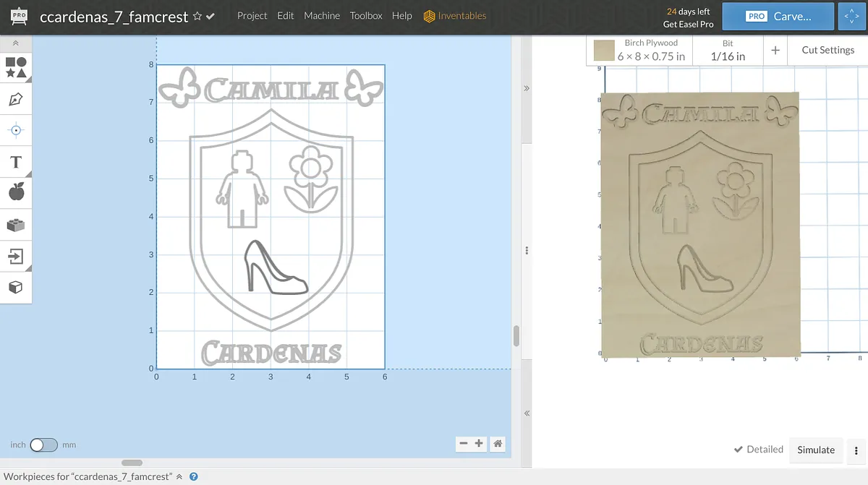Open the 3D cube tool
868x485 pixels.
[x=16, y=287]
